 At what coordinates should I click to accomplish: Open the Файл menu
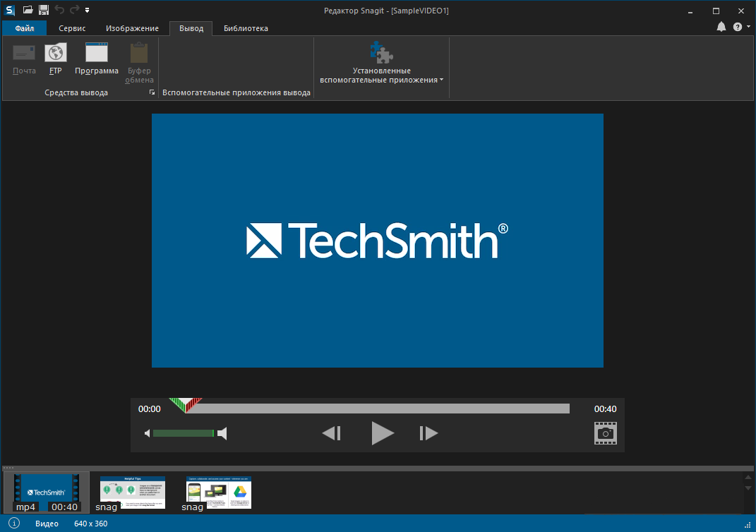tap(25, 28)
